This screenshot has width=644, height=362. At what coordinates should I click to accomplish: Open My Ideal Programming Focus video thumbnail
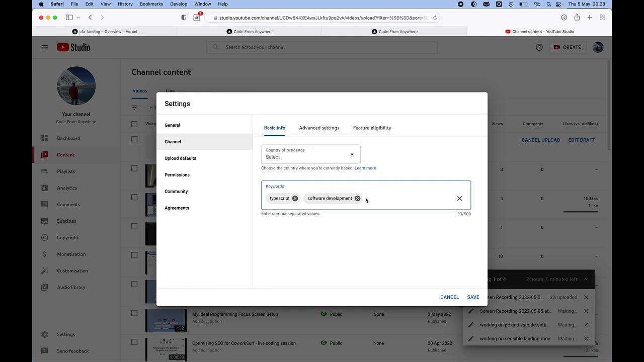(166, 320)
